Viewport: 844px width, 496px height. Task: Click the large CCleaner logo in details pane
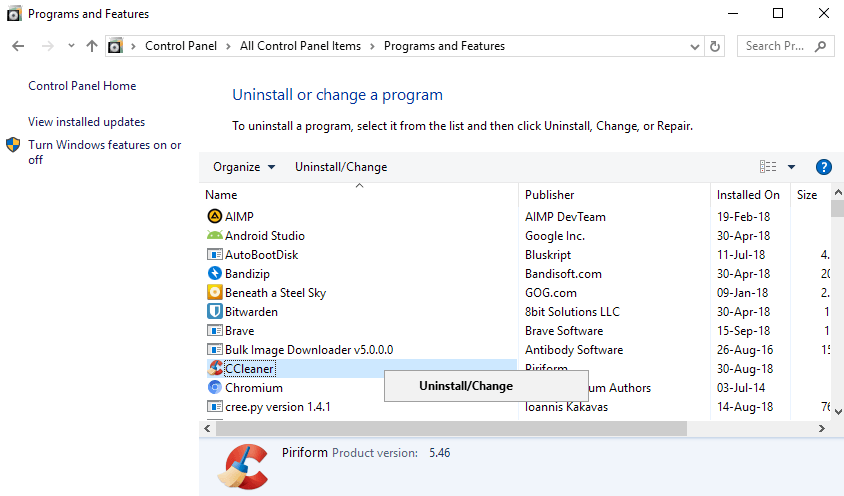click(243, 466)
